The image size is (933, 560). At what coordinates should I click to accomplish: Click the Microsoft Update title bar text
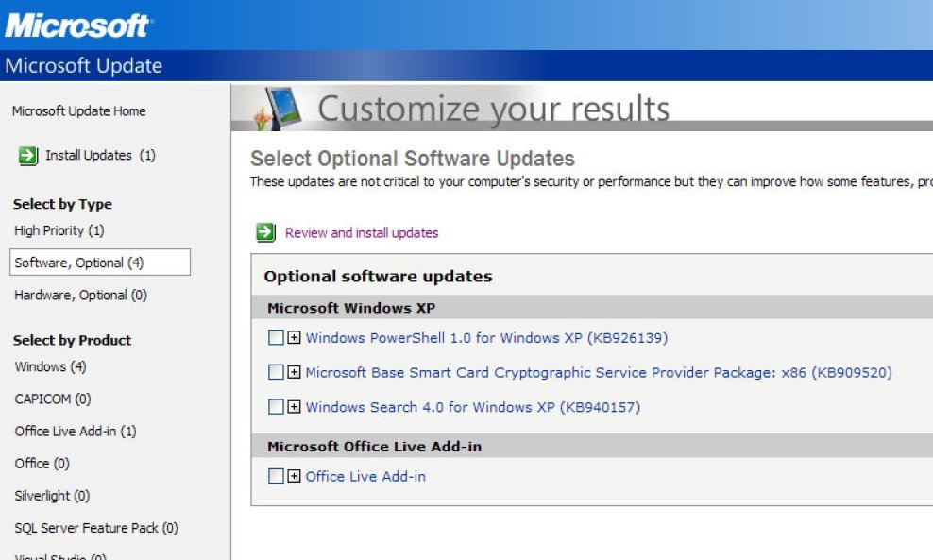point(84,65)
